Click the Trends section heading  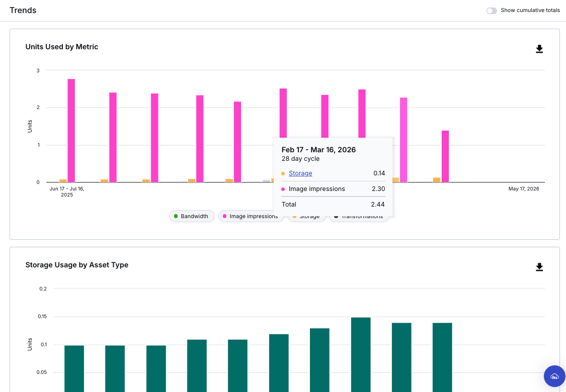[23, 11]
